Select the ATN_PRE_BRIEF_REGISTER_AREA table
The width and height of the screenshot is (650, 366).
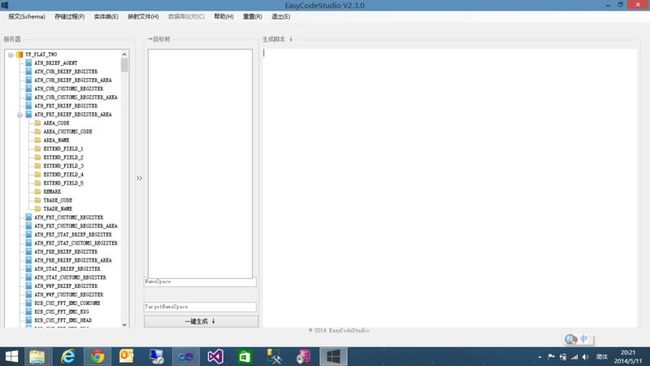click(x=73, y=260)
